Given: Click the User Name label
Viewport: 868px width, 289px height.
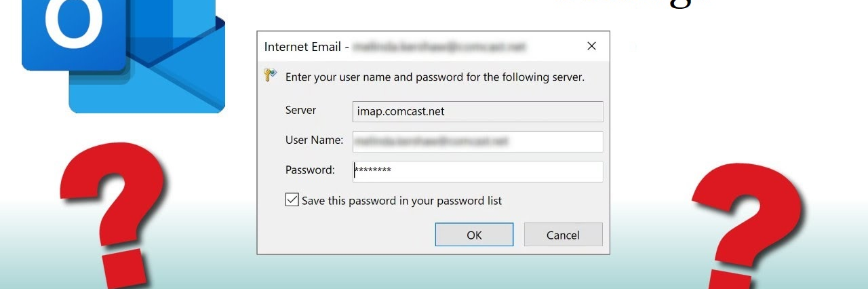Looking at the screenshot, I should point(314,140).
